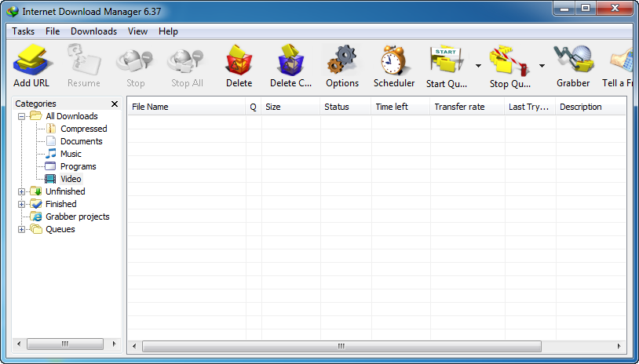Select the Programs category icon
Image resolution: width=639 pixels, height=364 pixels.
[50, 166]
